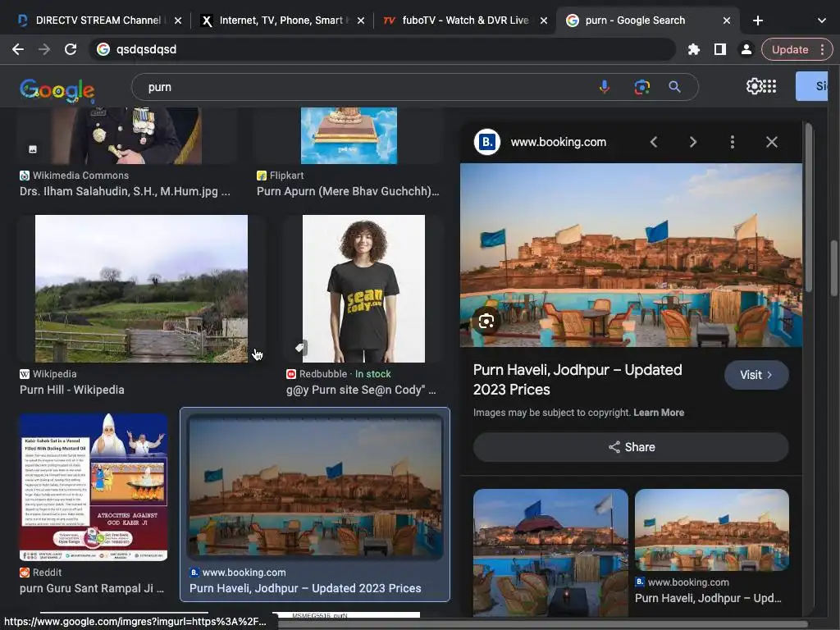Start voice search with microphone icon

[x=605, y=87]
